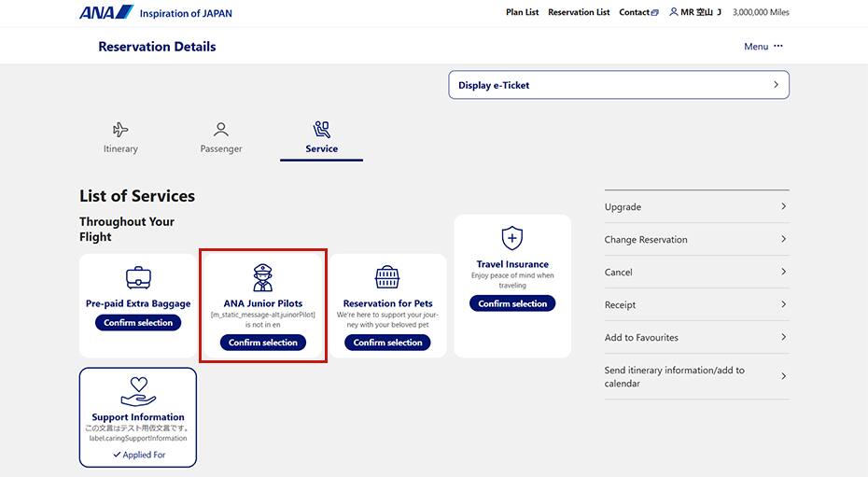Click the Service seat icon
This screenshot has width=868, height=477.
coord(322,130)
